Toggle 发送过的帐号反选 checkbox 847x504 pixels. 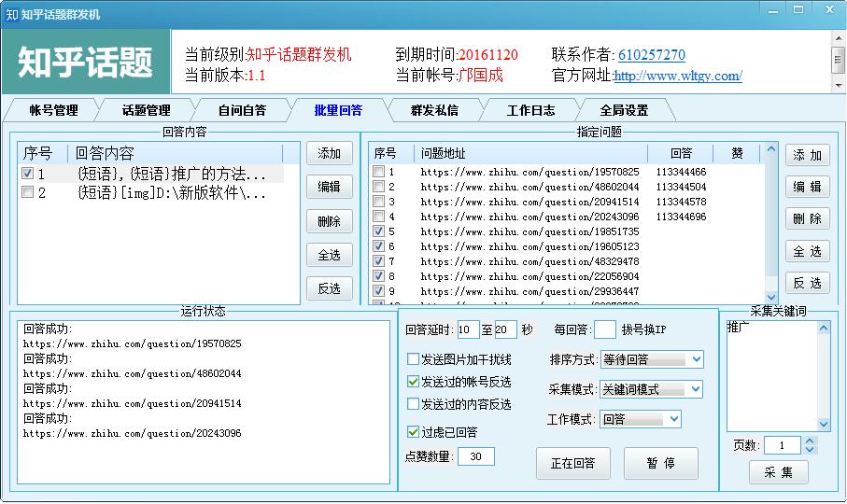coord(414,382)
